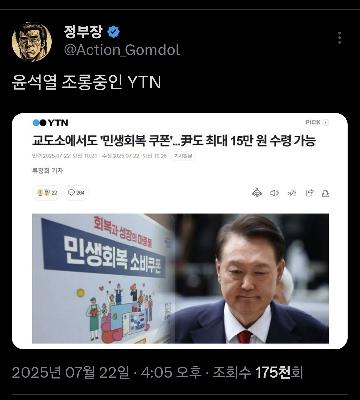
Task: Click the tweet timestamp 2025년 07월 22일
Action: coord(71,372)
